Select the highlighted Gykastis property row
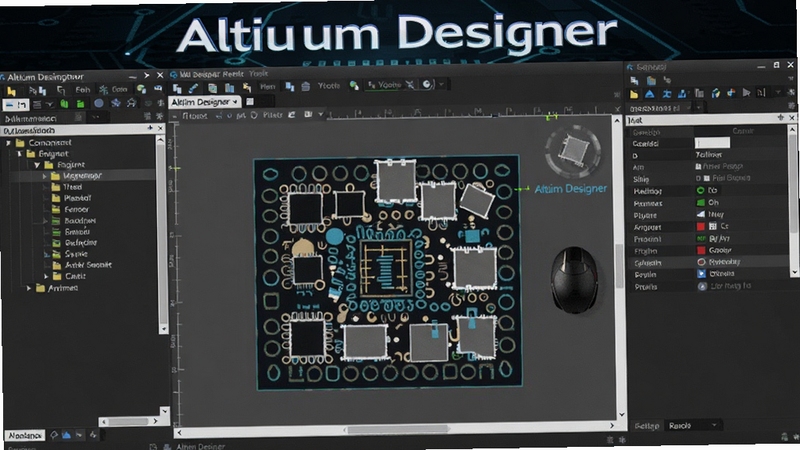Screen dimensions: 800x450 [710, 262]
